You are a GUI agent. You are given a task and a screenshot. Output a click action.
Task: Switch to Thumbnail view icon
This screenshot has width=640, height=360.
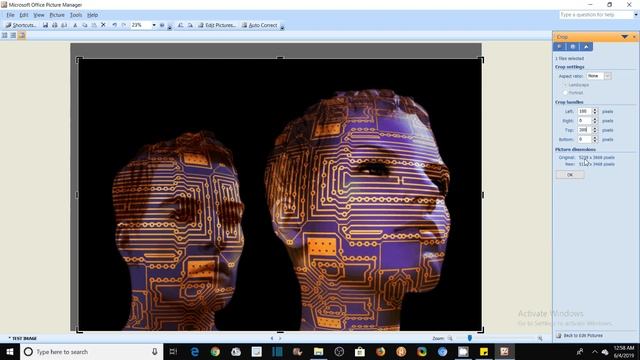5,36
